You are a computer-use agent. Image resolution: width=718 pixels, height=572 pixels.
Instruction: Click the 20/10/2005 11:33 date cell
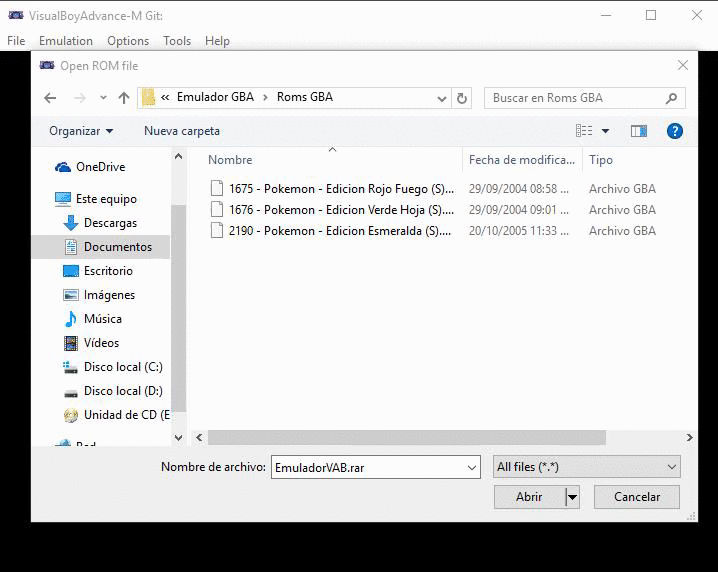pos(519,231)
